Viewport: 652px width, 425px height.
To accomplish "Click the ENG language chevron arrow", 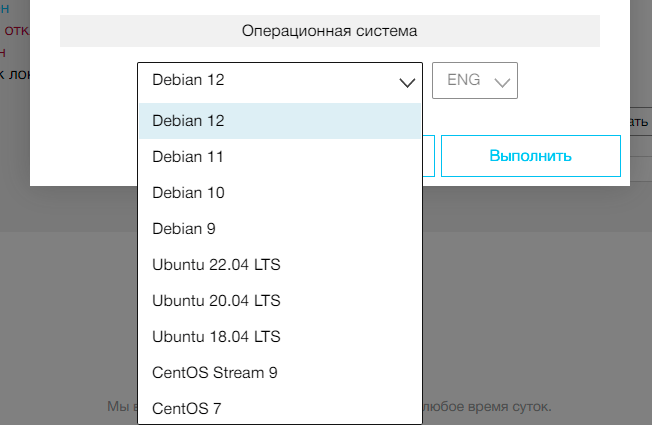I will click(x=502, y=83).
